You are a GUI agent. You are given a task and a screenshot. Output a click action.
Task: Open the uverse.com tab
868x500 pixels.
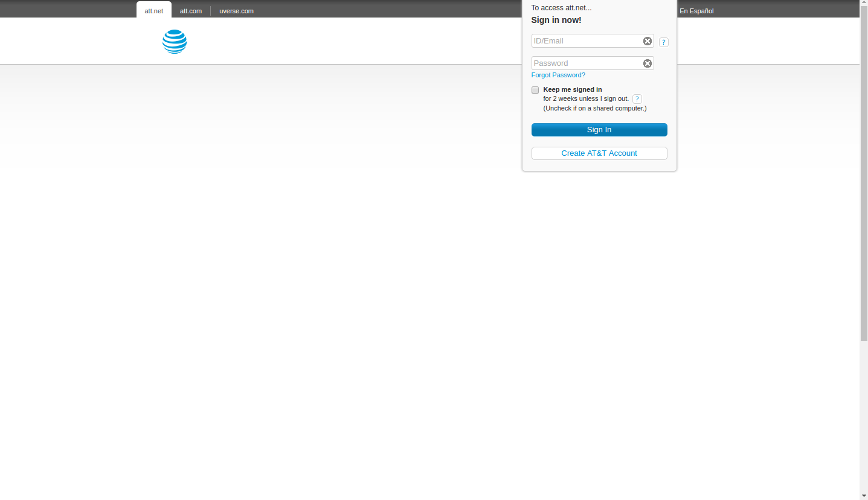click(236, 11)
